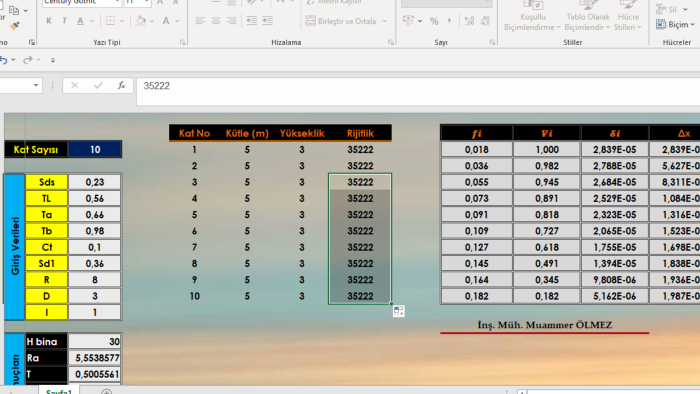Select the Sds value cell 0,23

[94, 182]
